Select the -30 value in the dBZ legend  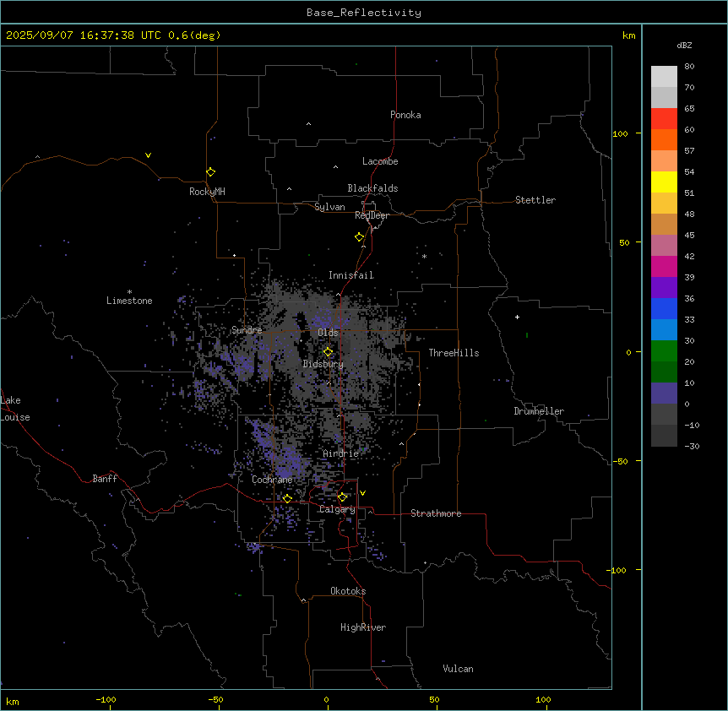click(692, 447)
